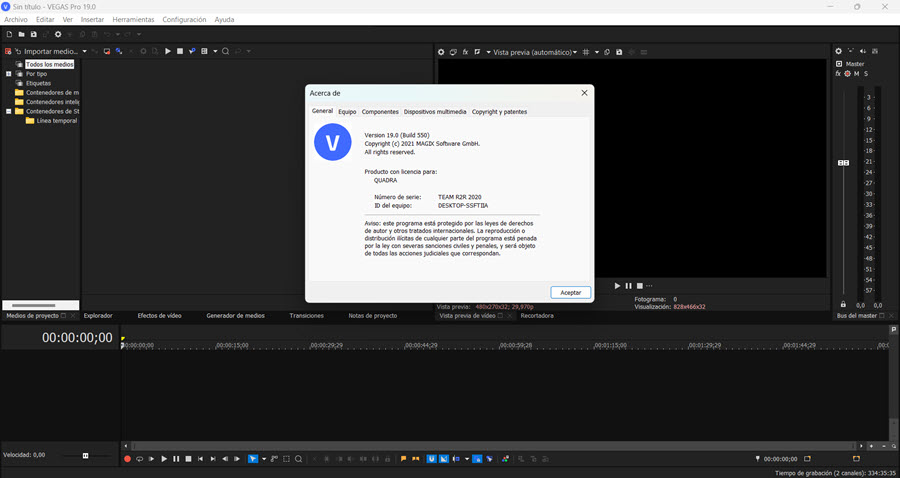Image resolution: width=900 pixels, height=478 pixels.
Task: Switch to Explorador tab
Action: 98,316
